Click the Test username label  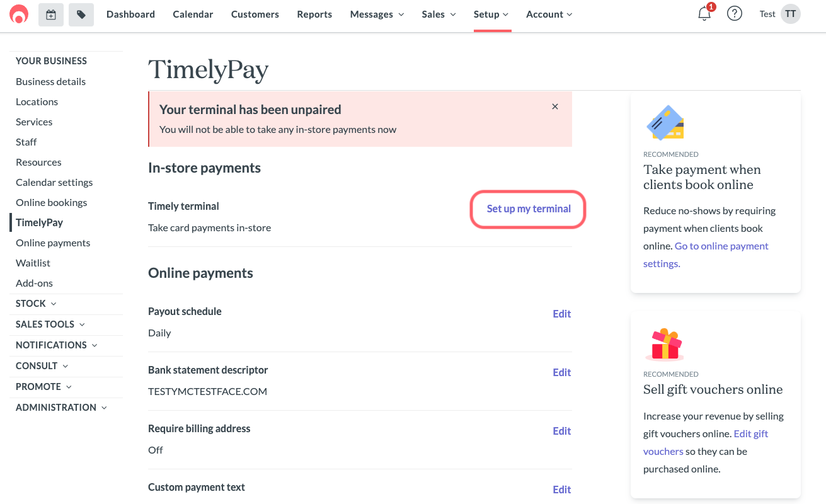coord(767,14)
